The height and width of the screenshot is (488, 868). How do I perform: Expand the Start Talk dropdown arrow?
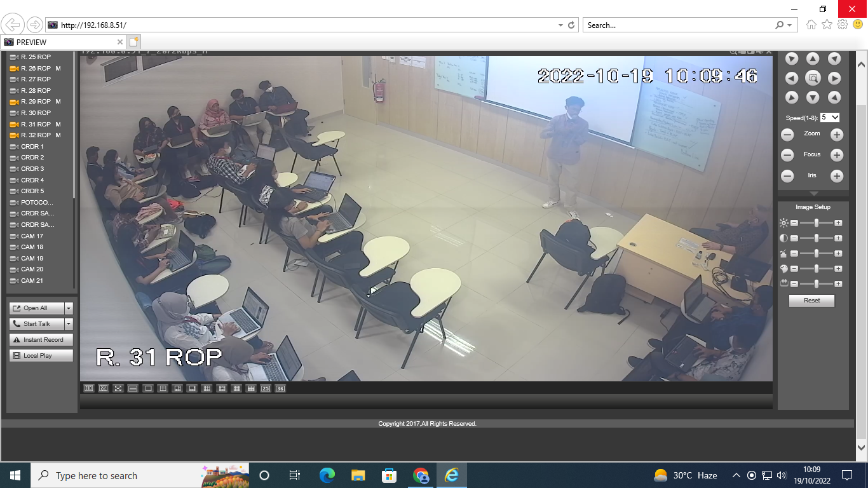point(69,324)
